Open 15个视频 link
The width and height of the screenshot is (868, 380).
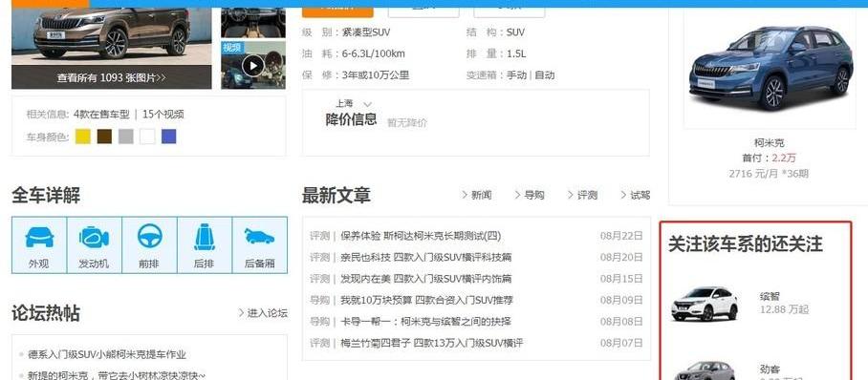[163, 115]
